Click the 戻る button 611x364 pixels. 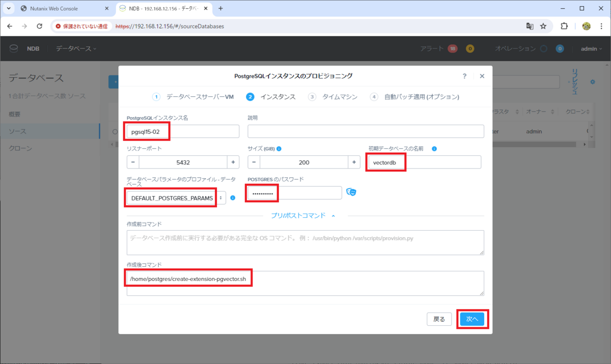pyautogui.click(x=439, y=319)
